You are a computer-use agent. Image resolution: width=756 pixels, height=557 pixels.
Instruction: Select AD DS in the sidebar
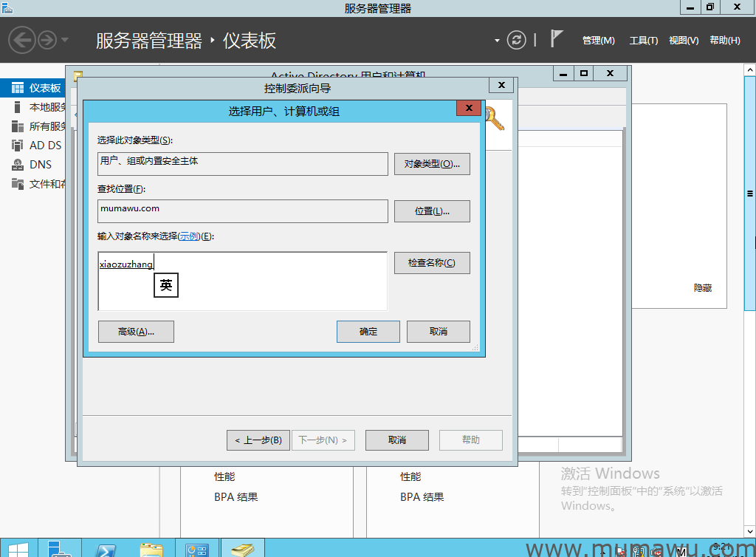coord(18,146)
